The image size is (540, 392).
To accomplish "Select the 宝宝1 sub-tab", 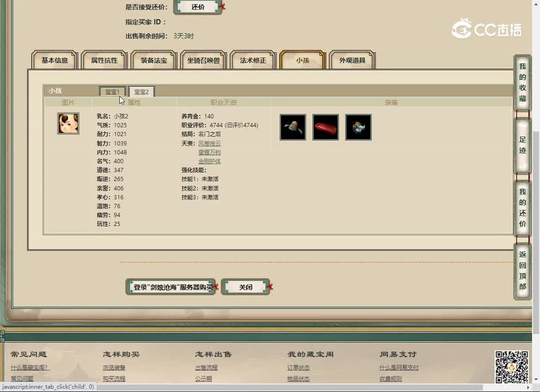I will click(112, 91).
